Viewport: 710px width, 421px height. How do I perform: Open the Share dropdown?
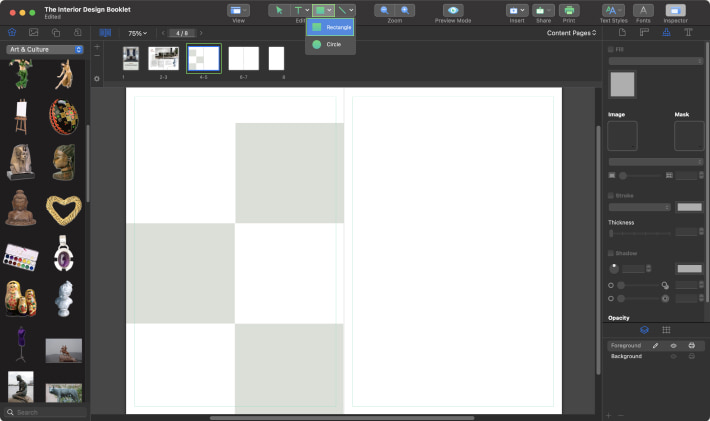[x=543, y=10]
